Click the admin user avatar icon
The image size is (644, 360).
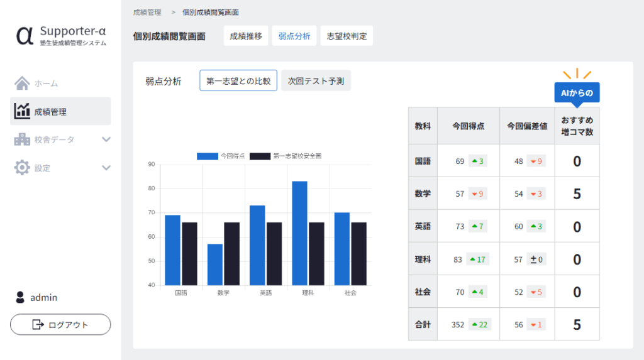tap(19, 297)
